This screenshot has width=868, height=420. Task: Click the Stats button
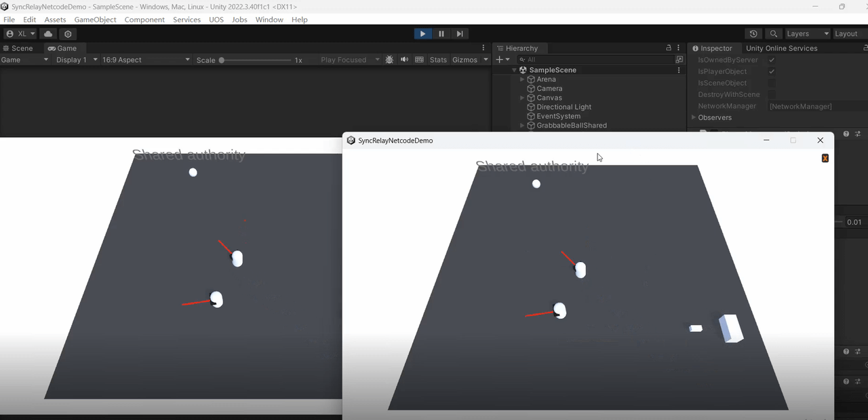click(438, 60)
